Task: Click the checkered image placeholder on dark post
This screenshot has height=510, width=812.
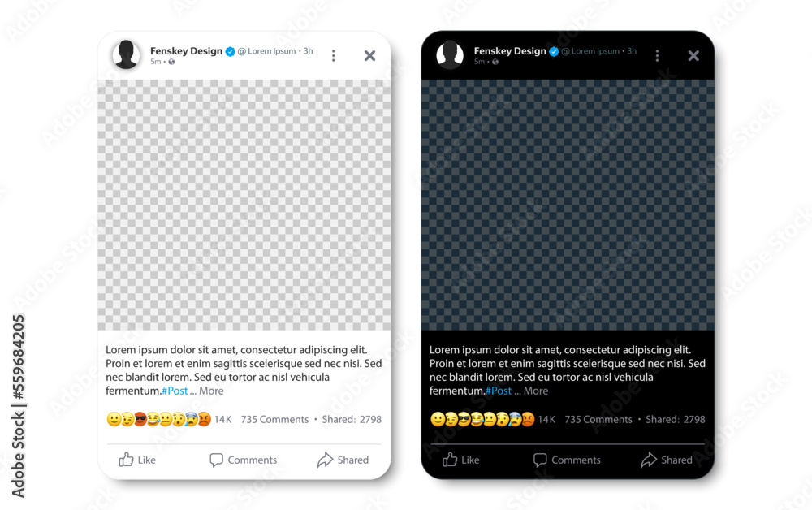Action: point(568,205)
